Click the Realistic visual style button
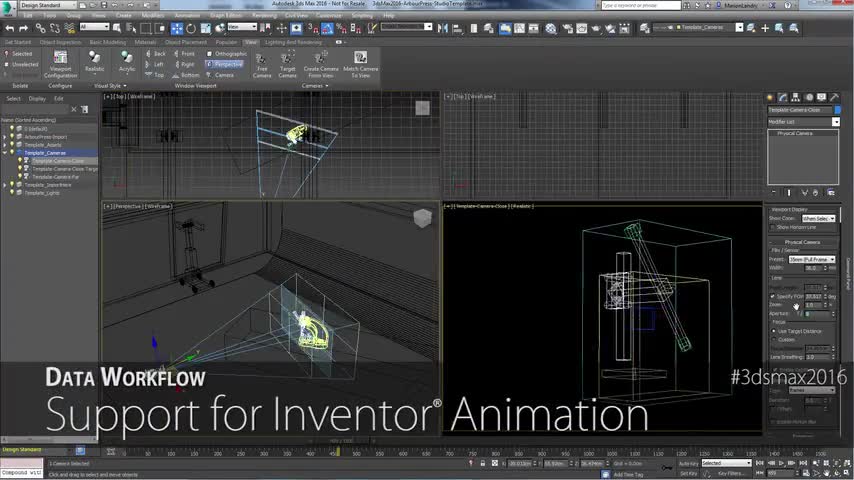 (x=94, y=61)
